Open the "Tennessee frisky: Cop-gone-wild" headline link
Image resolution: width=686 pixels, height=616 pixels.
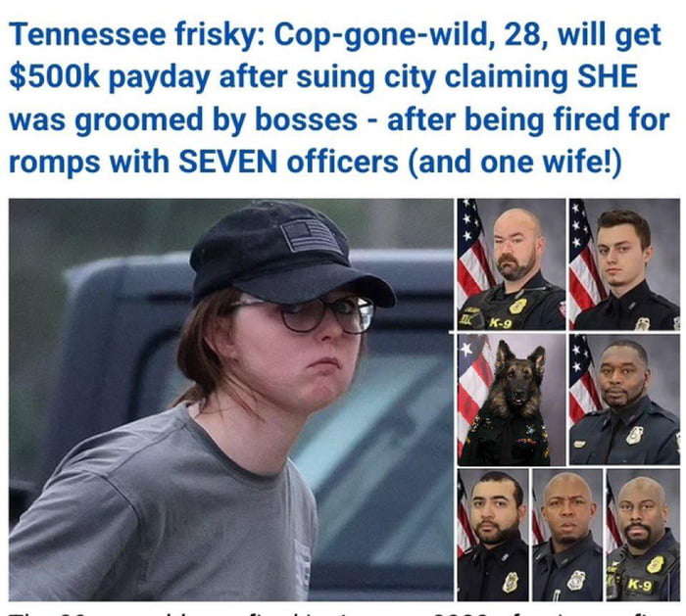(x=339, y=98)
